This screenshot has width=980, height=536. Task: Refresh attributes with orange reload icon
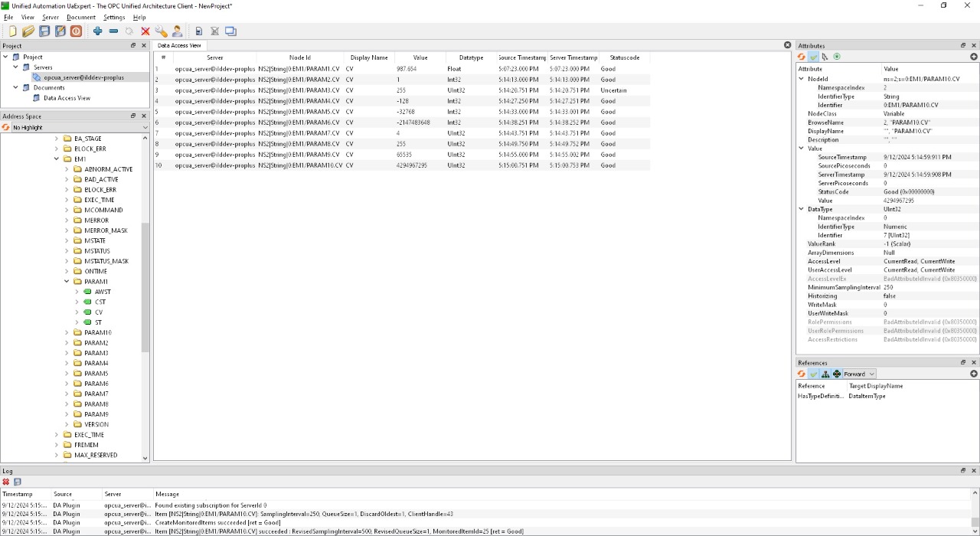coord(802,57)
